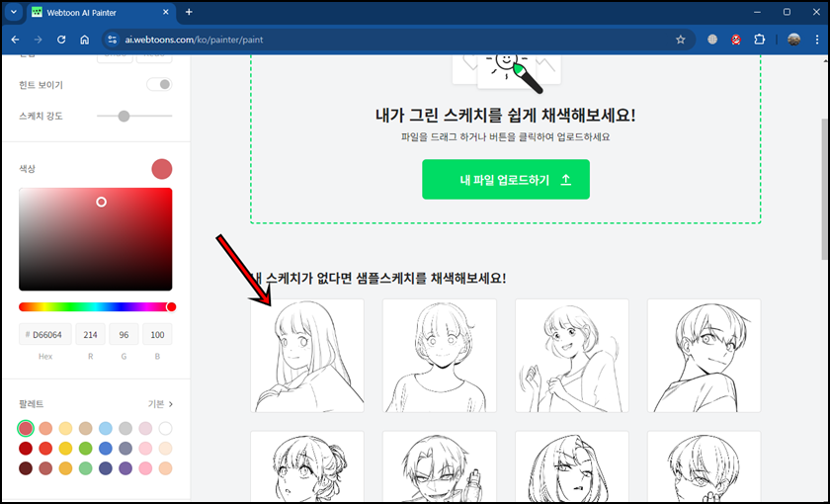Pick the selected coral-red swatch with green ring
This screenshot has height=504, width=830.
(x=26, y=428)
